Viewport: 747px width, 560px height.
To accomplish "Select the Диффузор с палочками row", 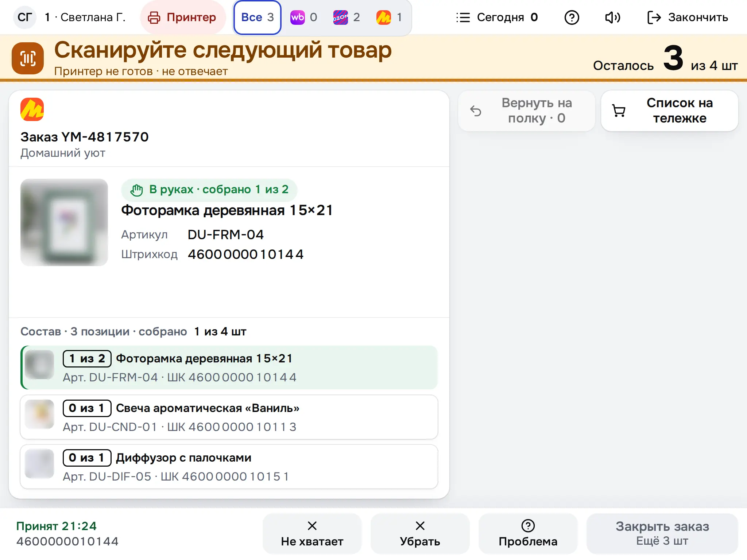I will click(229, 467).
